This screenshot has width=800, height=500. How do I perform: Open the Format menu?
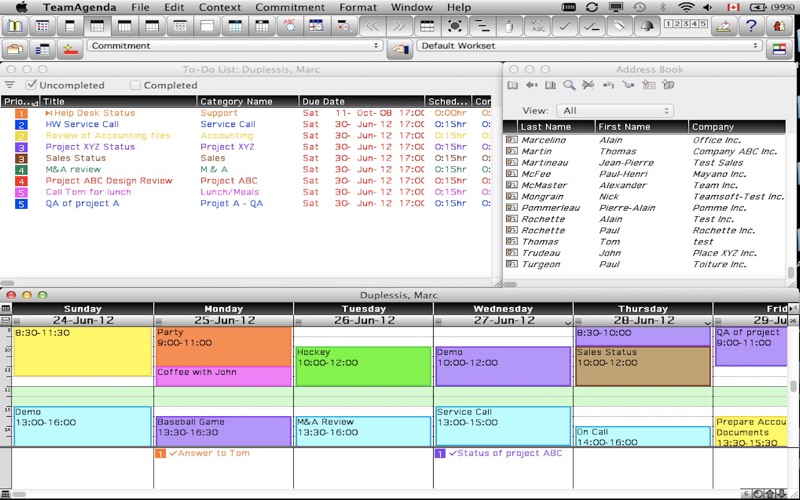click(358, 7)
